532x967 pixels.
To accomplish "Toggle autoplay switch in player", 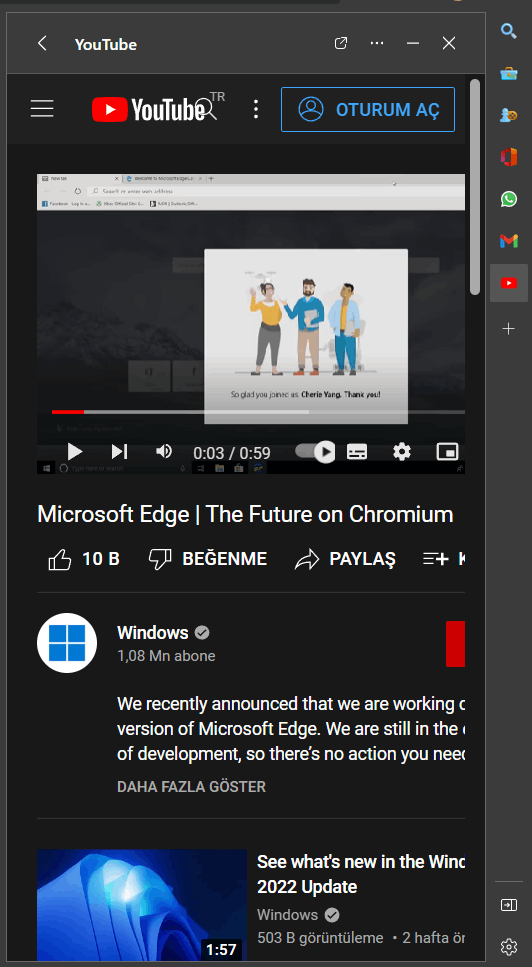I will [314, 452].
